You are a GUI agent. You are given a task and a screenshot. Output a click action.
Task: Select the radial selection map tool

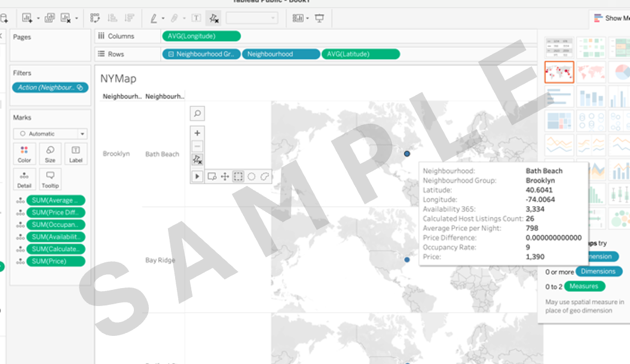click(x=252, y=176)
